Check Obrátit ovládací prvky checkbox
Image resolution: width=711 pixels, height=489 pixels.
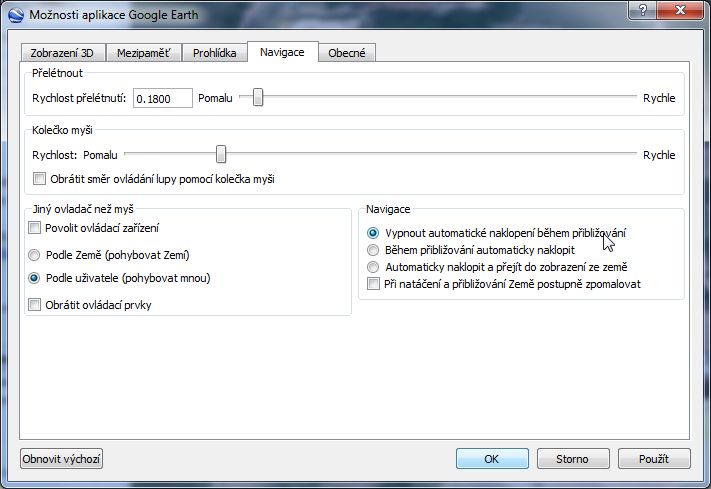click(x=34, y=304)
